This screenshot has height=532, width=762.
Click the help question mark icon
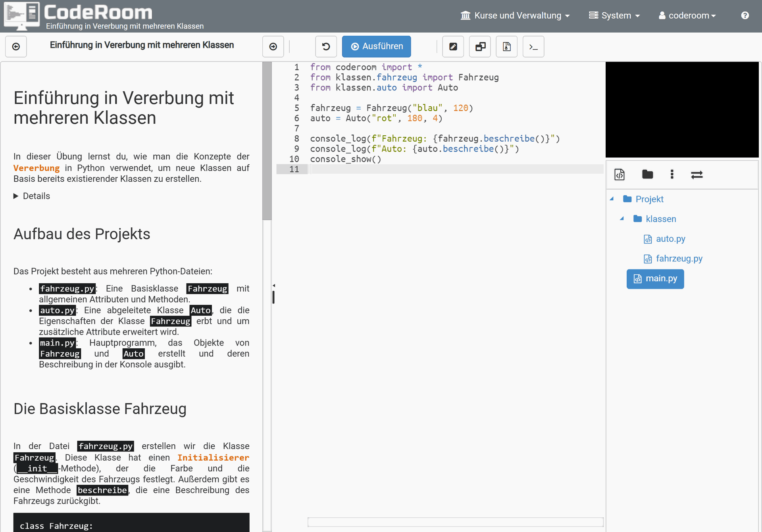pyautogui.click(x=745, y=15)
